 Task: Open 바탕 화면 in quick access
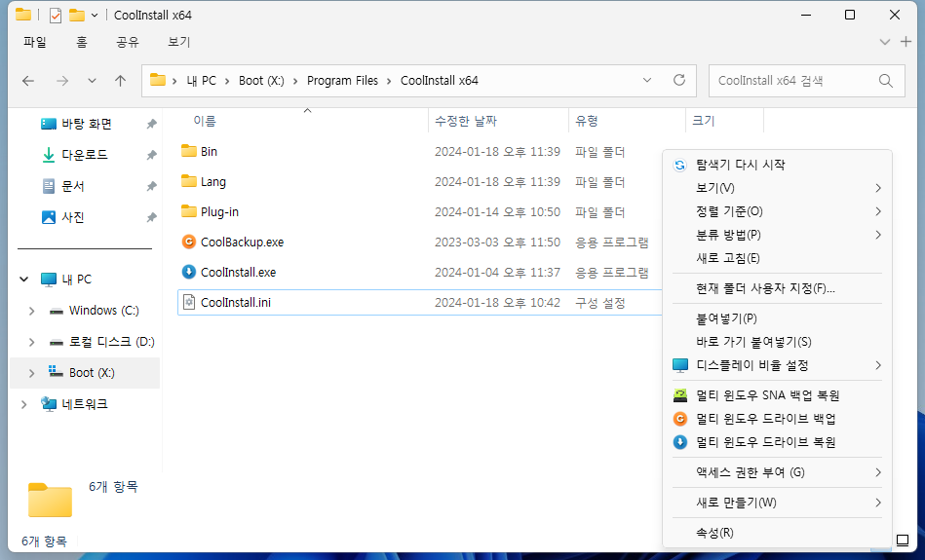pyautogui.click(x=86, y=124)
